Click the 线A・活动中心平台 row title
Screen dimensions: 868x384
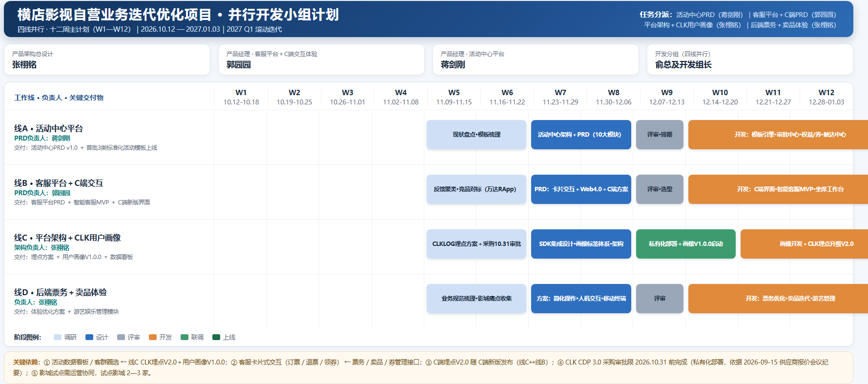pyautogui.click(x=48, y=128)
